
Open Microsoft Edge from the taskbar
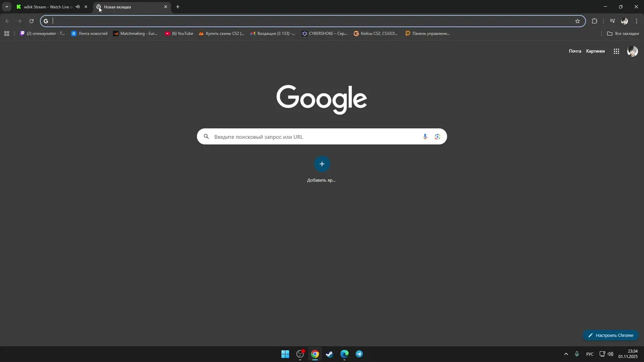point(344,354)
